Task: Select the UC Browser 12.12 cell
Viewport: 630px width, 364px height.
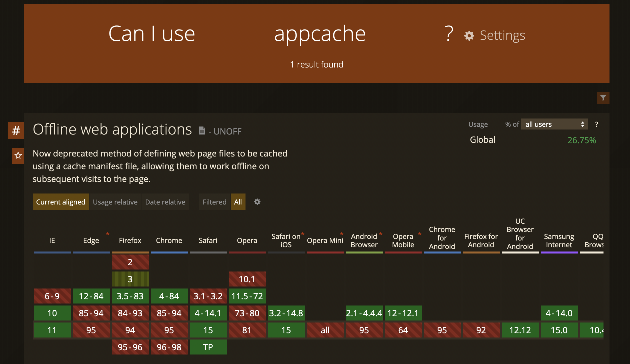Action: coord(520,330)
